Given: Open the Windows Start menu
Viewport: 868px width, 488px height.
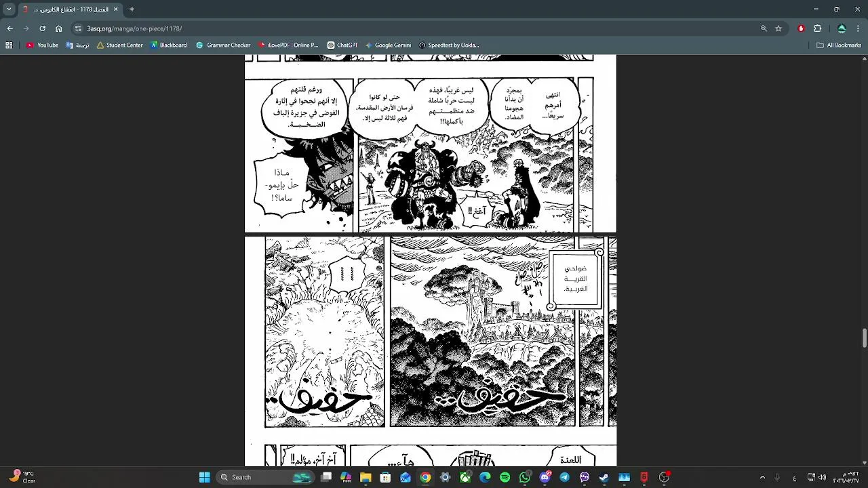Looking at the screenshot, I should click(204, 477).
